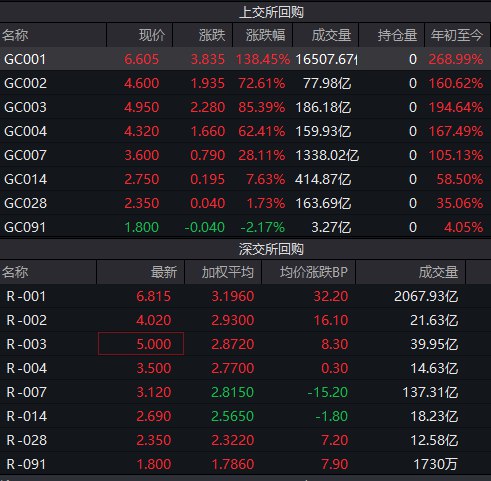491x481 pixels.
Task: Select the R-001 row name
Action: click(x=26, y=296)
